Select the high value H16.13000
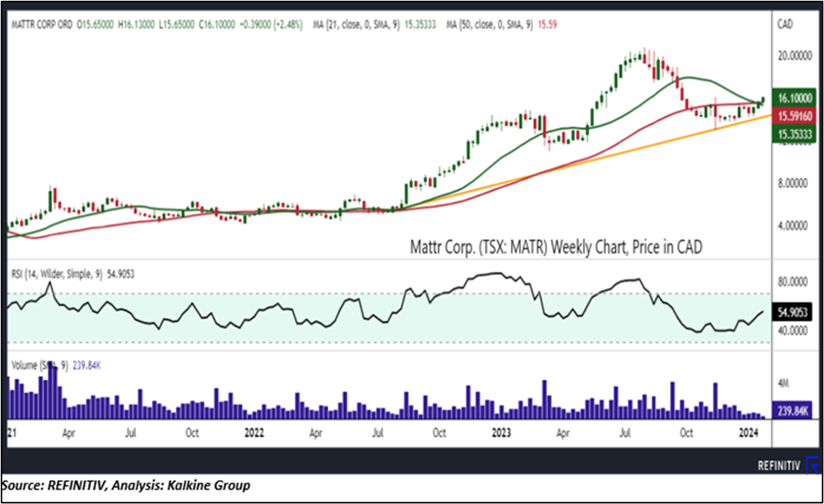This screenshot has width=824, height=504. 137,25
